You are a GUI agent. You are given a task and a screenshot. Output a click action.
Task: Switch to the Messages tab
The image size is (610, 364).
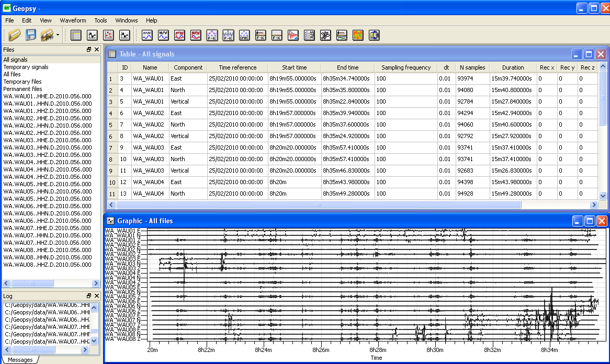click(x=20, y=360)
